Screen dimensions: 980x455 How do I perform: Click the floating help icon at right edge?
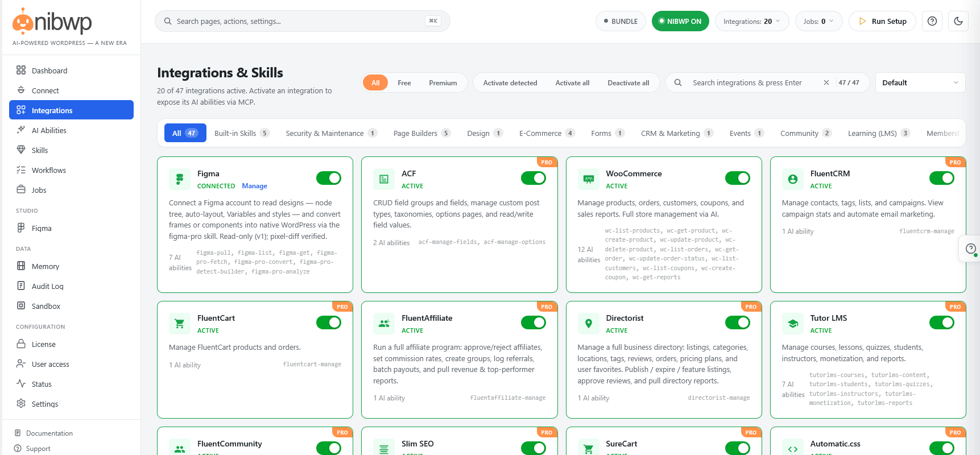[970, 249]
